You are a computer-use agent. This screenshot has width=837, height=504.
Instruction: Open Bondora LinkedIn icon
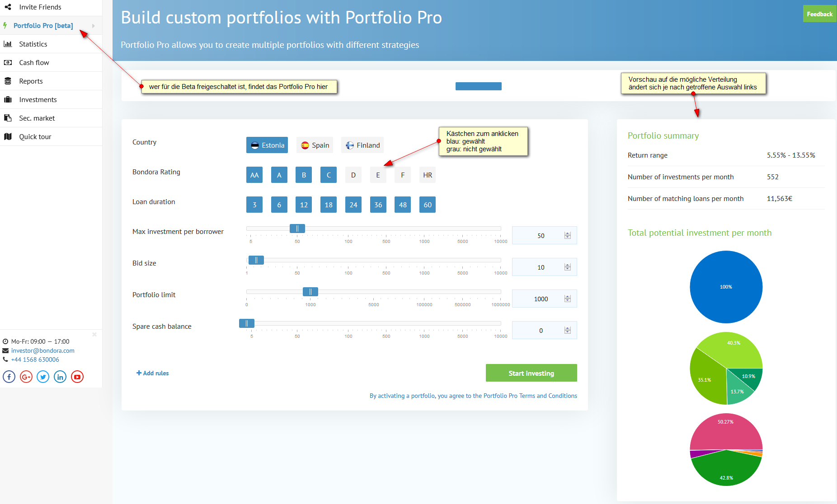(x=60, y=377)
